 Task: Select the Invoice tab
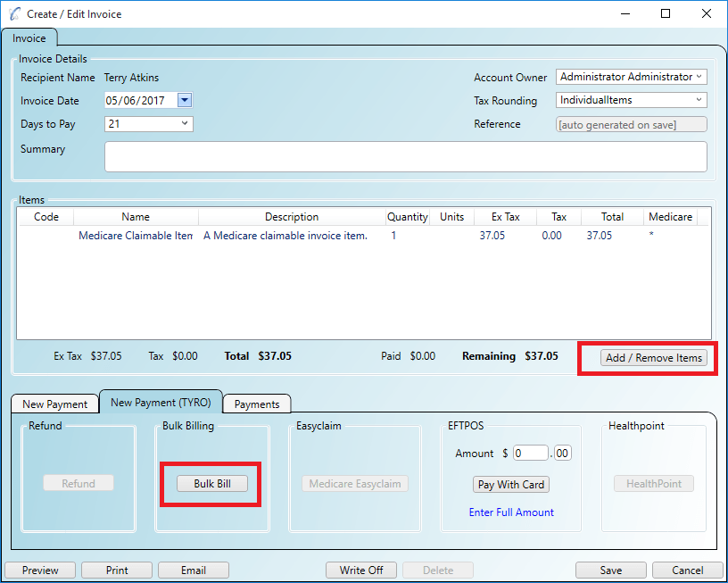pos(29,38)
